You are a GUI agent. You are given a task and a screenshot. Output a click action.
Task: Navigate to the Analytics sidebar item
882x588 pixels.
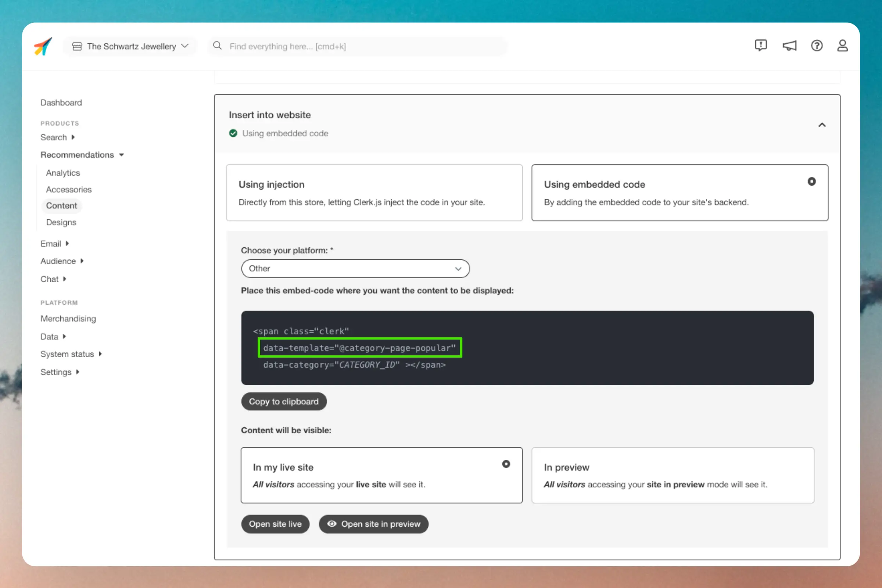click(62, 172)
